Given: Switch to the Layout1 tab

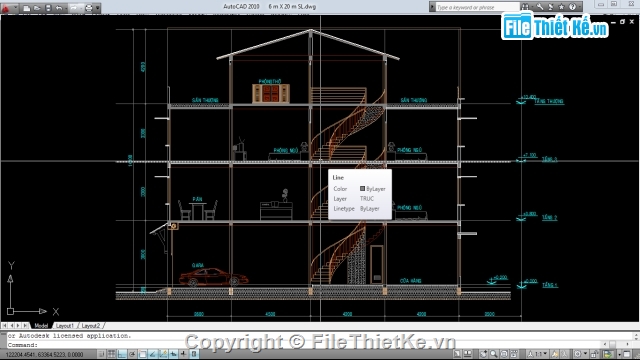Looking at the screenshot, I should [64, 326].
